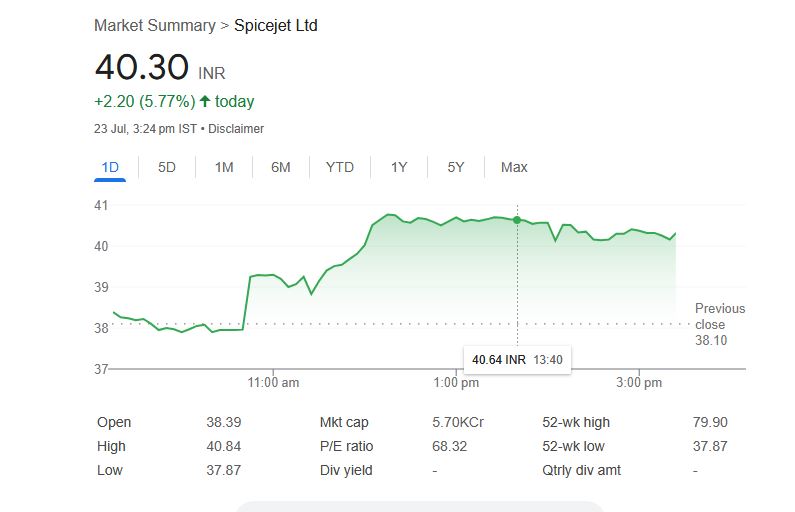The height and width of the screenshot is (512, 795).
Task: Open the 1M time range tab
Action: [224, 167]
